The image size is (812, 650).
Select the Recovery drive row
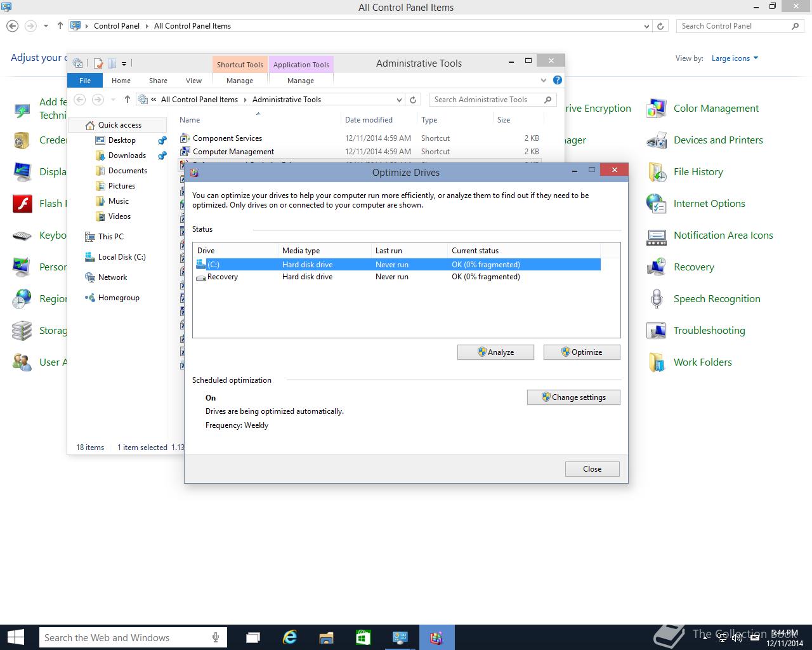396,277
